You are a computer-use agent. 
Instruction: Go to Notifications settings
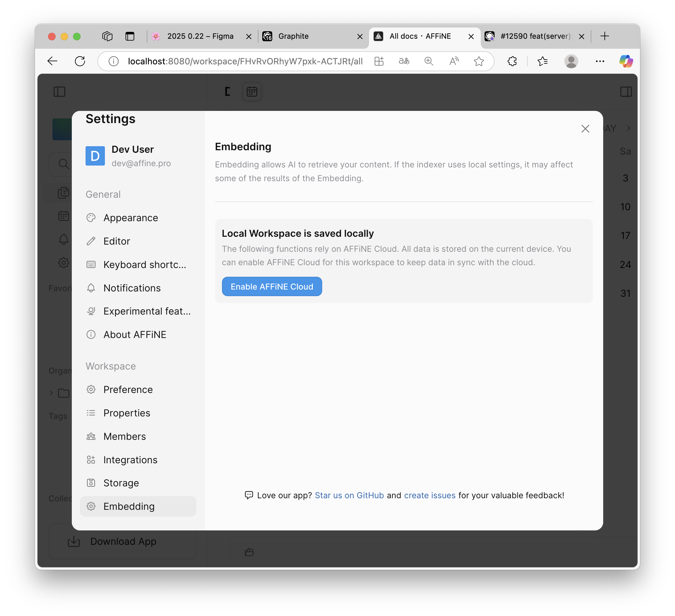click(x=132, y=288)
